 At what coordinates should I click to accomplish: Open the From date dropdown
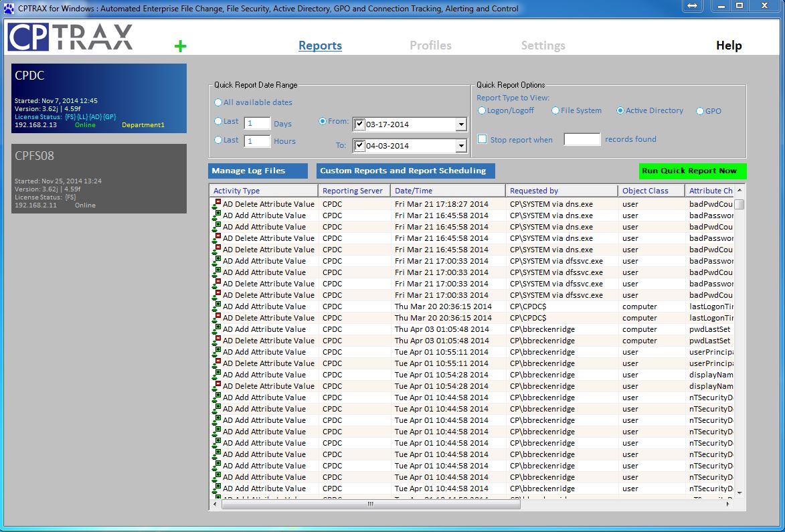pos(460,124)
